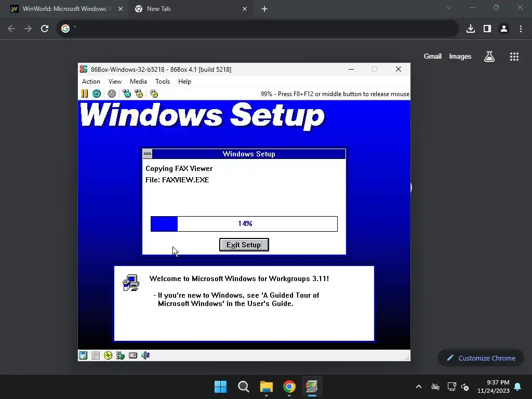Screen dimensions: 532x399
Task: Open the Windows Start menu
Action: 220,387
